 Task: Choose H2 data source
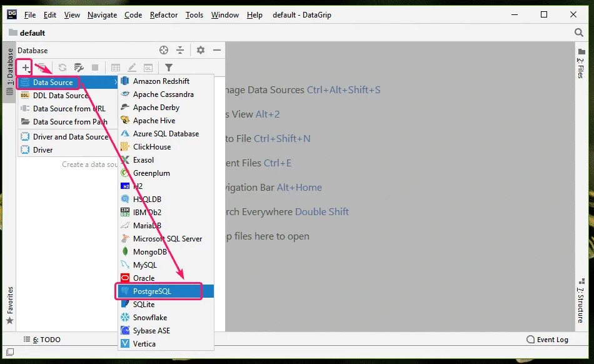tap(166, 186)
